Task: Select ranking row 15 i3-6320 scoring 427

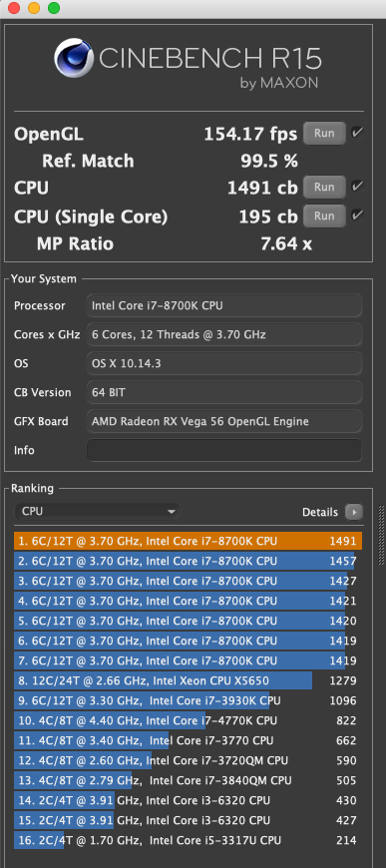Action: (188, 820)
